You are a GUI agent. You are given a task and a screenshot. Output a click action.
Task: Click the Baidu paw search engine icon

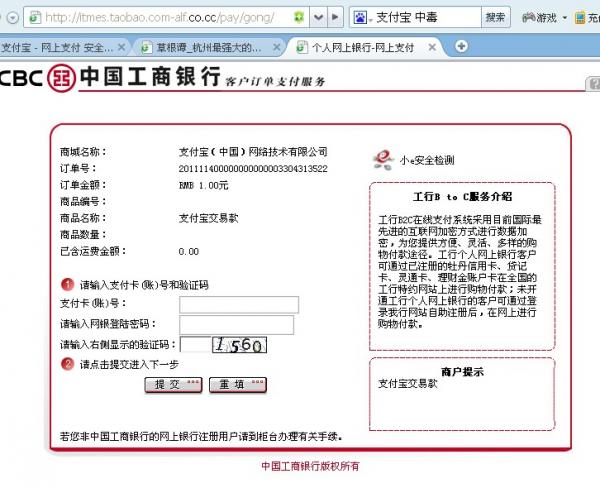360,18
